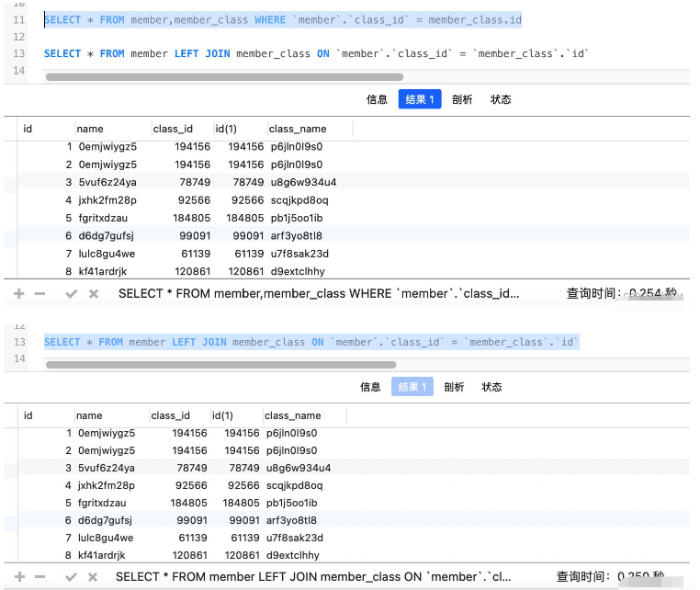Open the 信息 tab in lower panel
Screen dimensions: 700x590
click(370, 387)
